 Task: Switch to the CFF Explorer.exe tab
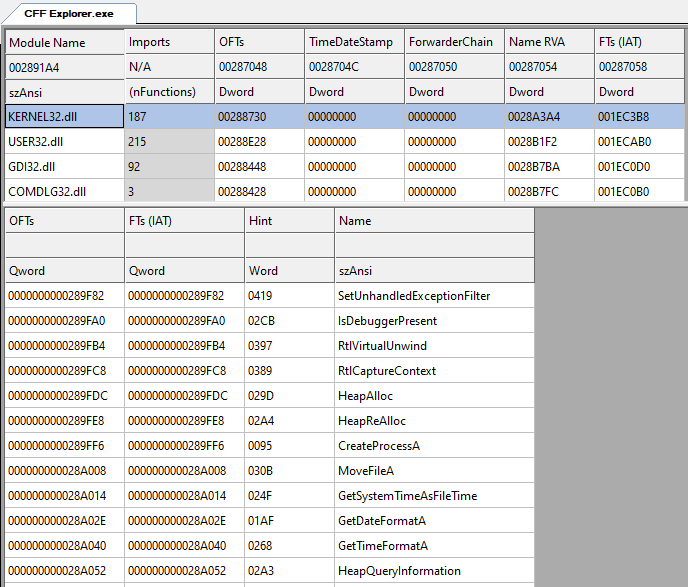[69, 14]
